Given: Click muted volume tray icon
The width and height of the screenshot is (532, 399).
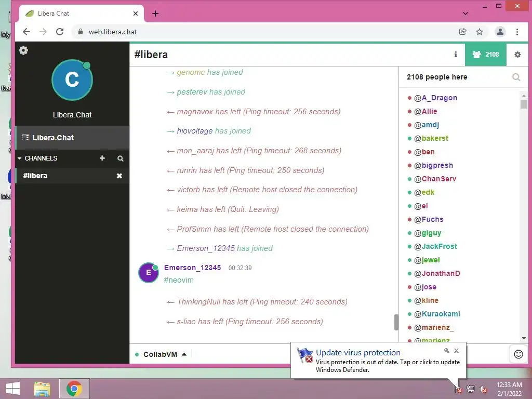Looking at the screenshot, I should pos(483,389).
